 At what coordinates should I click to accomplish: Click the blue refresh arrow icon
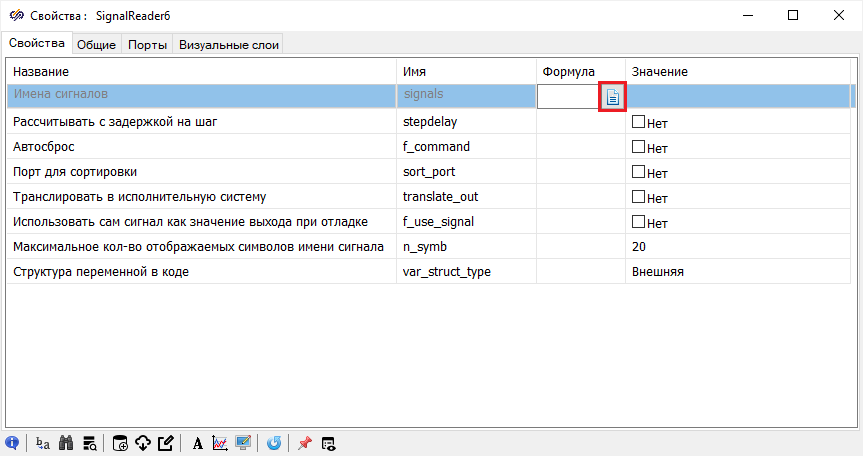[x=274, y=443]
